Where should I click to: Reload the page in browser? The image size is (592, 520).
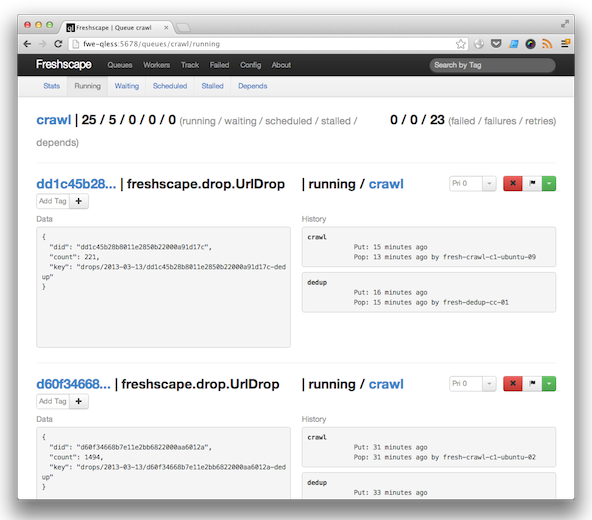pyautogui.click(x=58, y=44)
